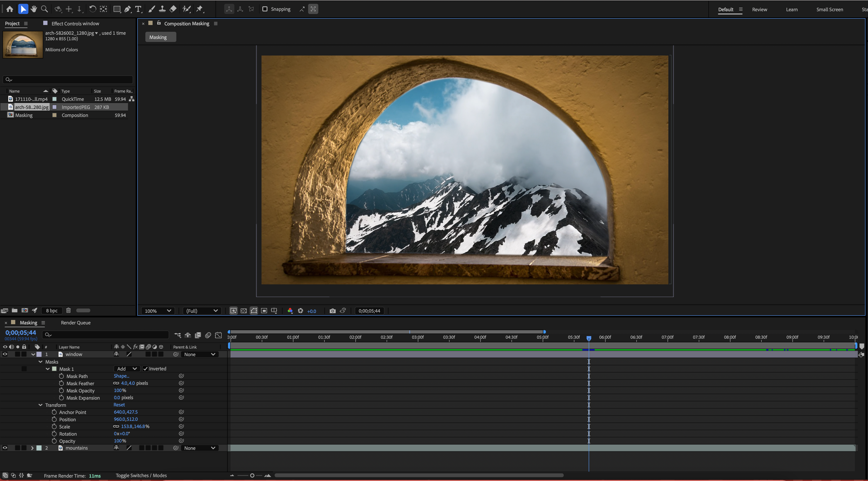The image size is (868, 481).
Task: Take a snapshot with camera icon
Action: click(332, 311)
